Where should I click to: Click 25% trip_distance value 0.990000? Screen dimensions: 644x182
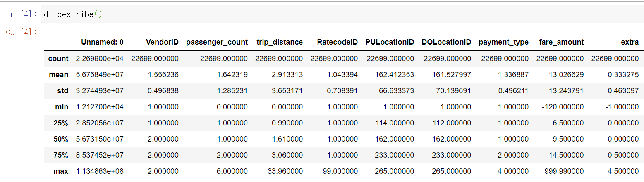(288, 123)
